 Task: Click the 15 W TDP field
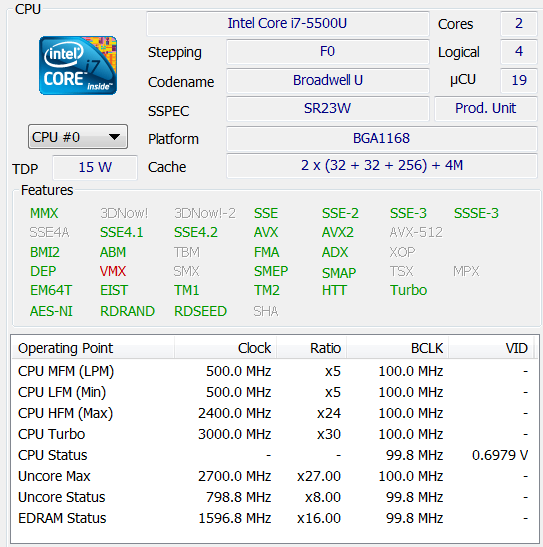click(x=95, y=167)
